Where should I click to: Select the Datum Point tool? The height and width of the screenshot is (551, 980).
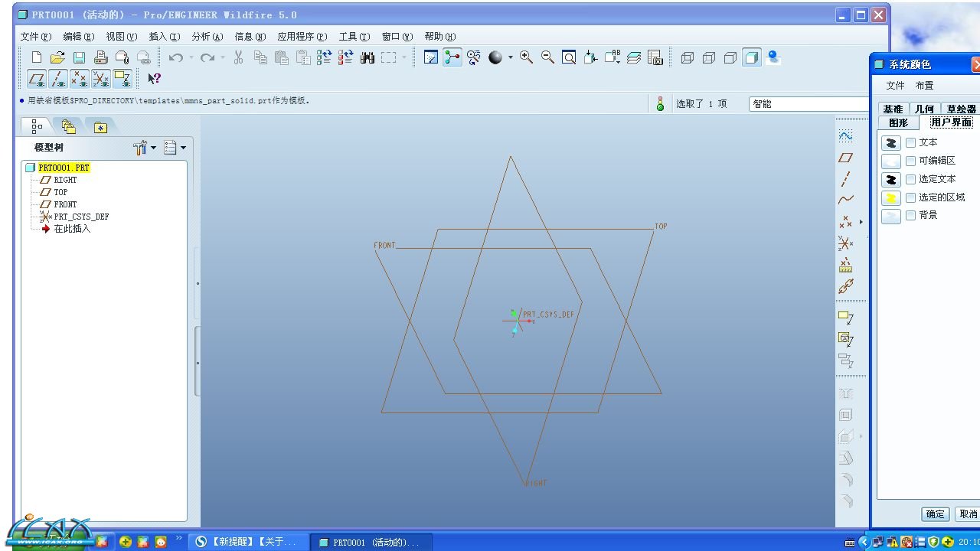coord(845,222)
